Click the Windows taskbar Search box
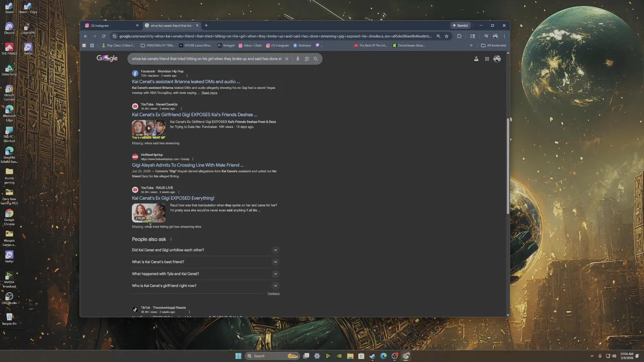 pos(272,356)
